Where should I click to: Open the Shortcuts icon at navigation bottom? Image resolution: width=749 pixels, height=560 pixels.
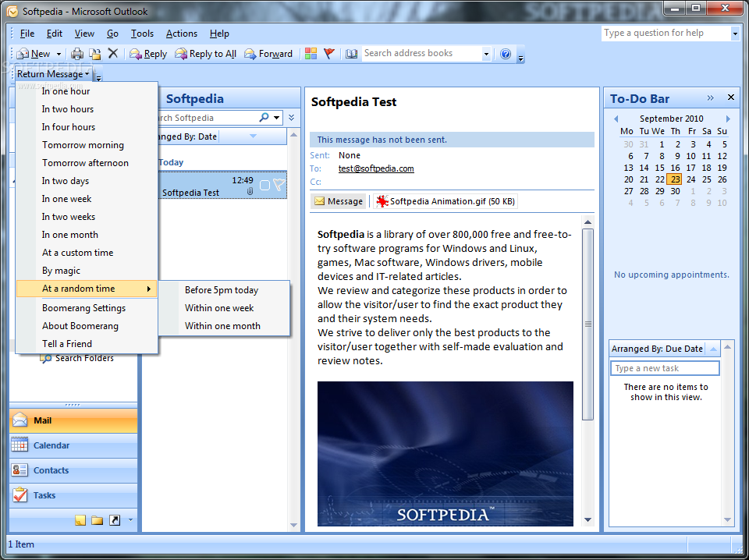click(x=115, y=520)
